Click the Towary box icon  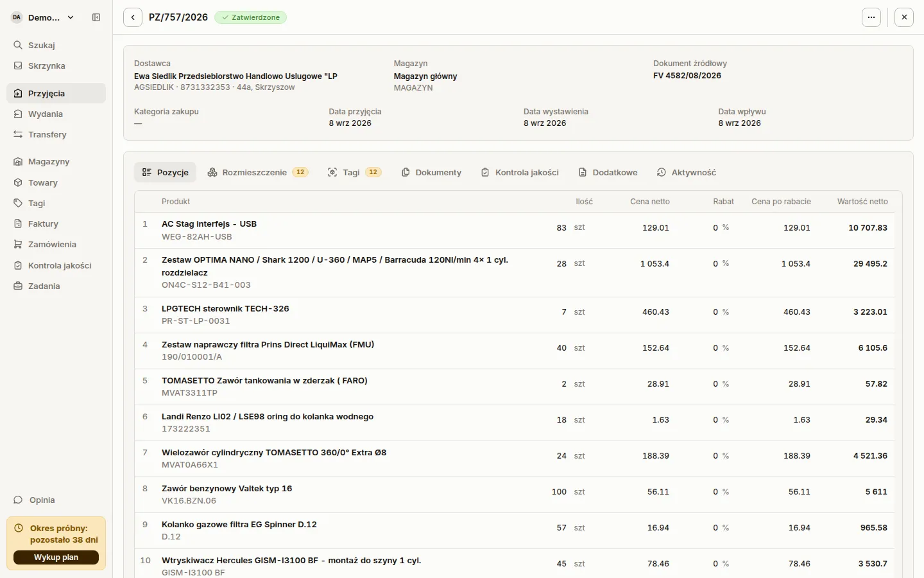pyautogui.click(x=18, y=182)
